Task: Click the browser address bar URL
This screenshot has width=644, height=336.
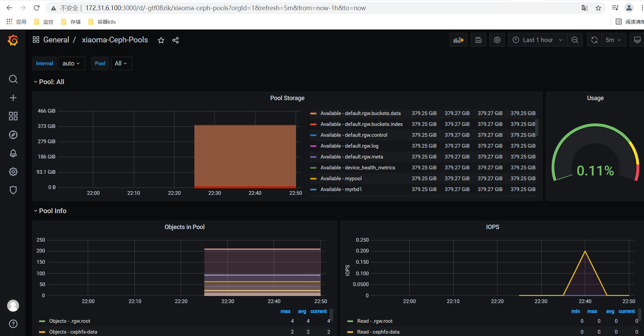Action: 225,8
